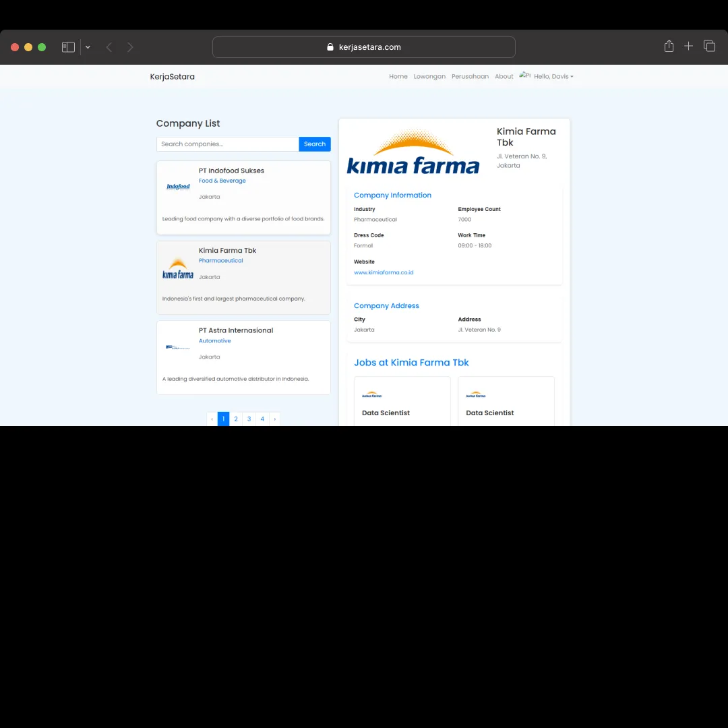Toggle the Safari sidebar icon

point(68,47)
